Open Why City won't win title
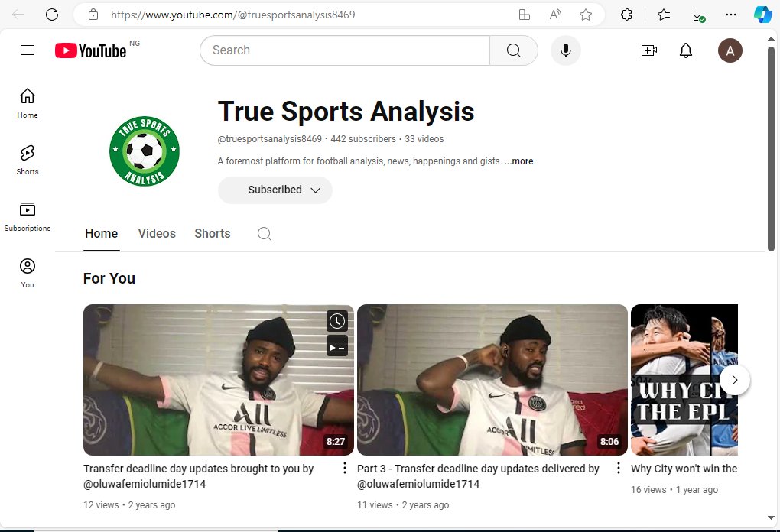Image resolution: width=780 pixels, height=532 pixels. (x=684, y=469)
